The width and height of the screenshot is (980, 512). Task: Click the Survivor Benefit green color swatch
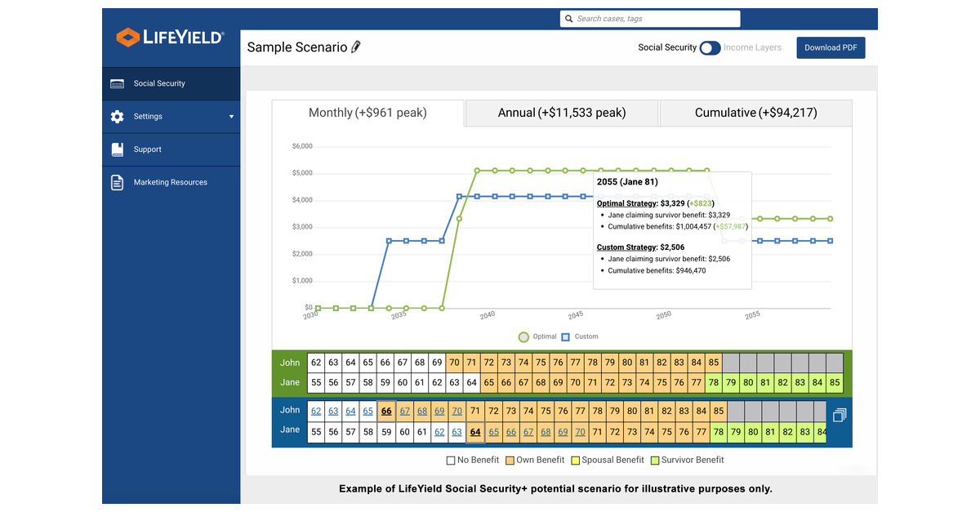click(x=655, y=460)
